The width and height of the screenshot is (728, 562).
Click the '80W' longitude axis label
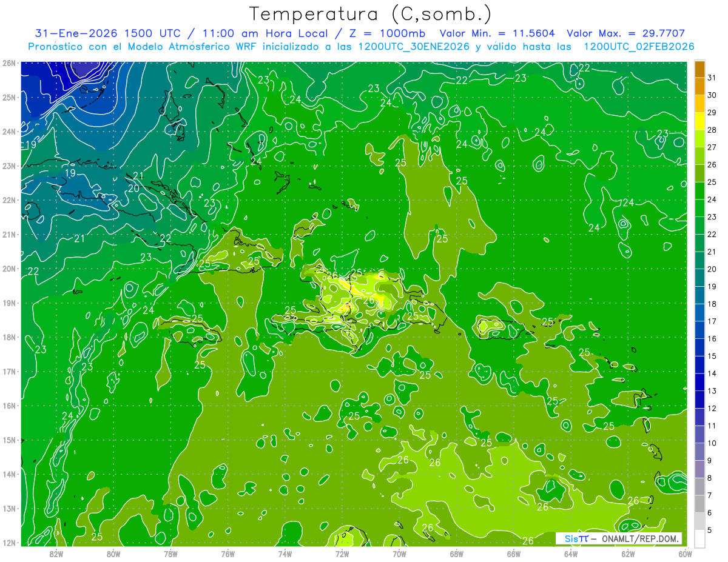pos(113,554)
